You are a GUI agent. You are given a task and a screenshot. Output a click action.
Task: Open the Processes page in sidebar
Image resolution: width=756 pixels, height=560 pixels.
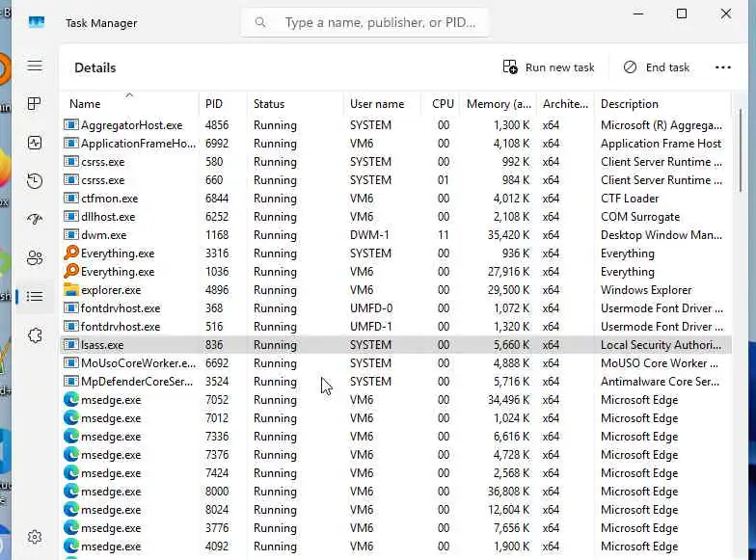[35, 104]
